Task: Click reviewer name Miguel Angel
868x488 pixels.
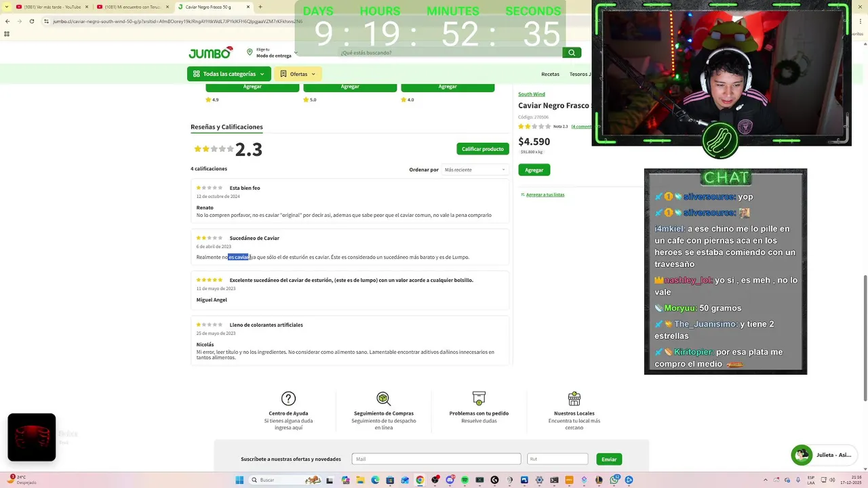Action: 212,300
